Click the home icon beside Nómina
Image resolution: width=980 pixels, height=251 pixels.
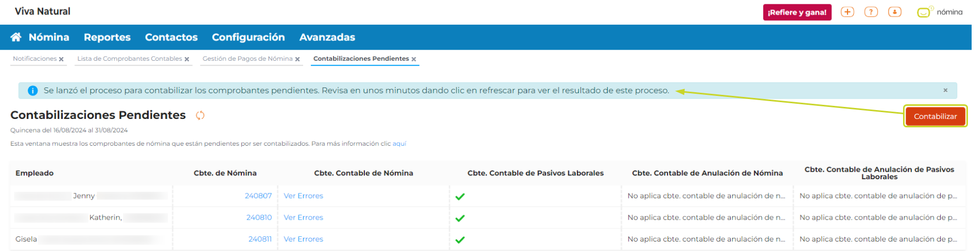click(16, 37)
